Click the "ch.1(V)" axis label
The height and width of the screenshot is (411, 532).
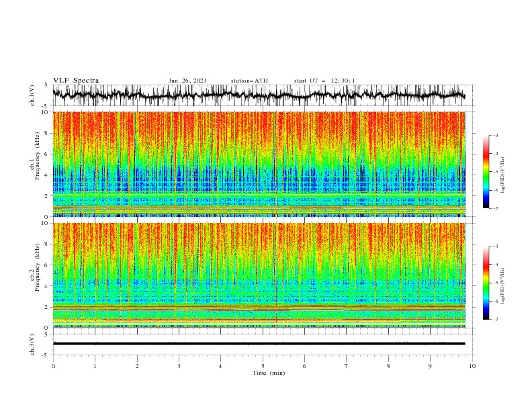point(32,95)
